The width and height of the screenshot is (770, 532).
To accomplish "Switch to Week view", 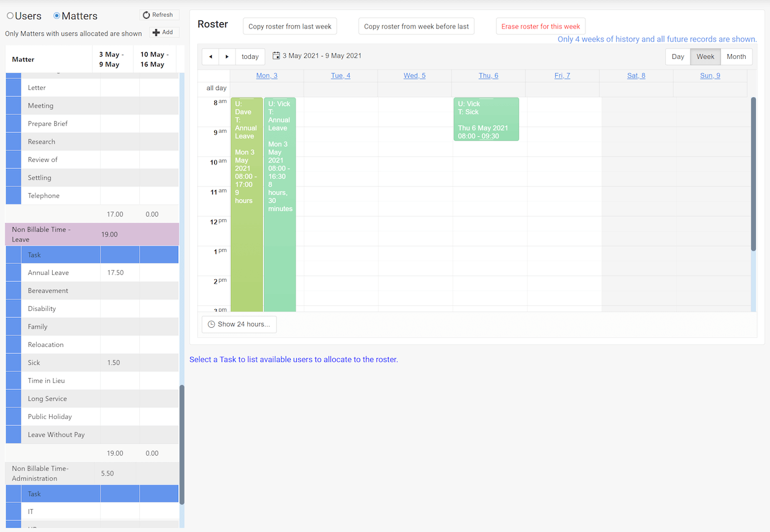I will (x=705, y=56).
